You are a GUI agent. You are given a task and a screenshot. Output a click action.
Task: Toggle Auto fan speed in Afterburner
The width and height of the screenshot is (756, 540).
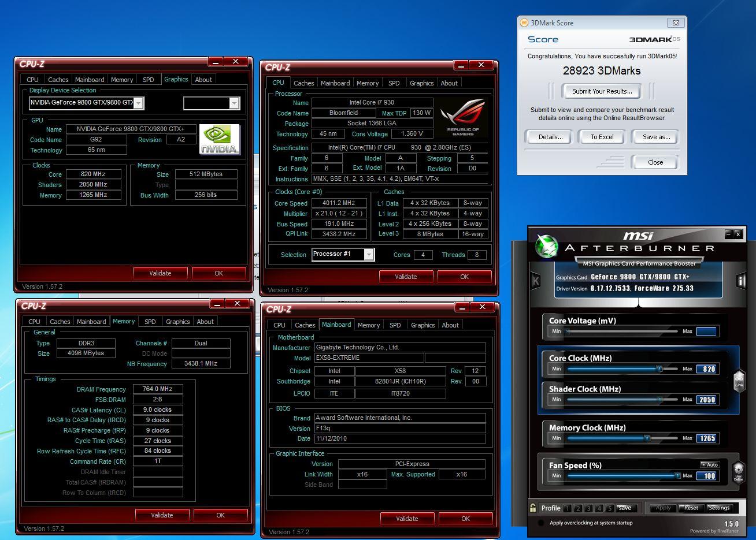(710, 464)
